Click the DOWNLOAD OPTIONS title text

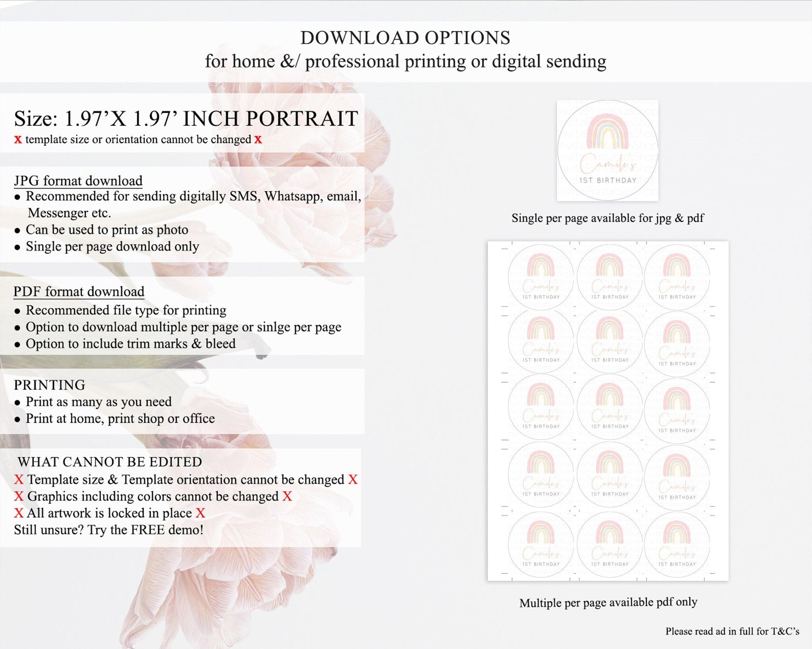point(405,38)
